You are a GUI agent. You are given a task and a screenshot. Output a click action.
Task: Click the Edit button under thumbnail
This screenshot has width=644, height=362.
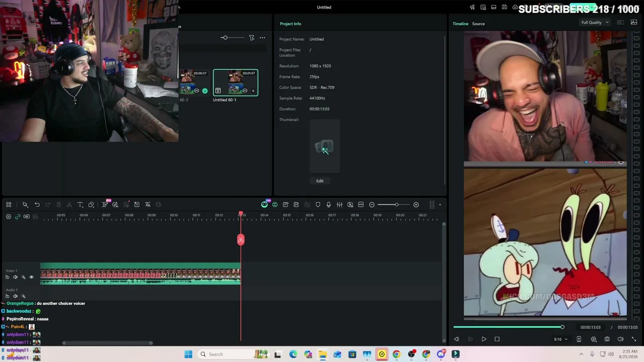click(320, 181)
